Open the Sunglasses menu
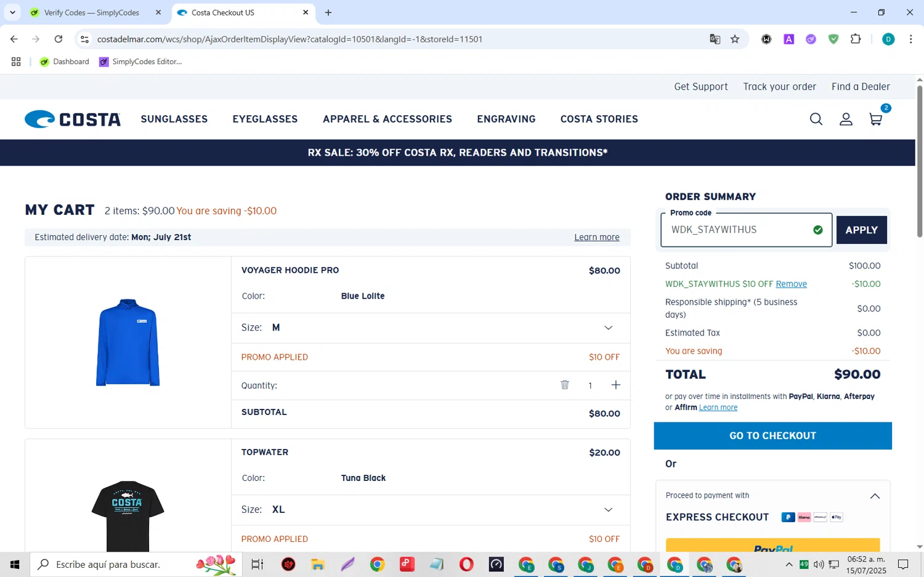This screenshot has height=577, width=924. [x=174, y=119]
